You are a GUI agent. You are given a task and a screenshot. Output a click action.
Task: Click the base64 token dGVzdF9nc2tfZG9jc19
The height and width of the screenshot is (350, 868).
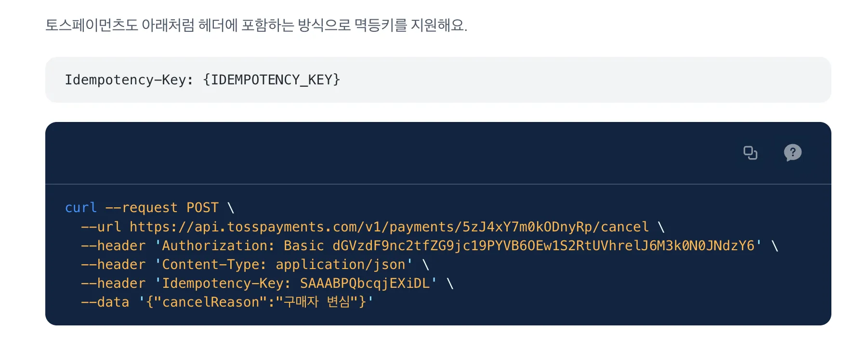click(x=543, y=245)
